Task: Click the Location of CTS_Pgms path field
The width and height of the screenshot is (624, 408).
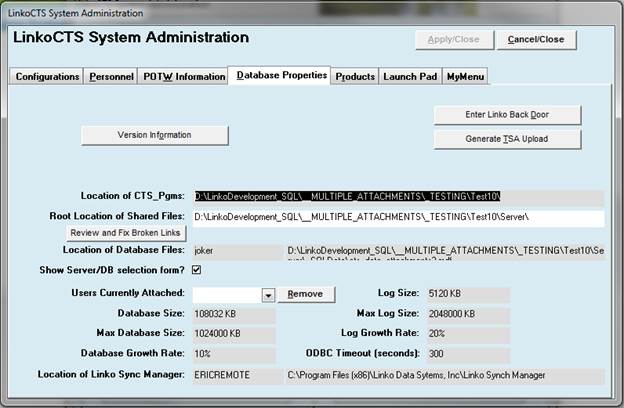Action: pyautogui.click(x=398, y=197)
